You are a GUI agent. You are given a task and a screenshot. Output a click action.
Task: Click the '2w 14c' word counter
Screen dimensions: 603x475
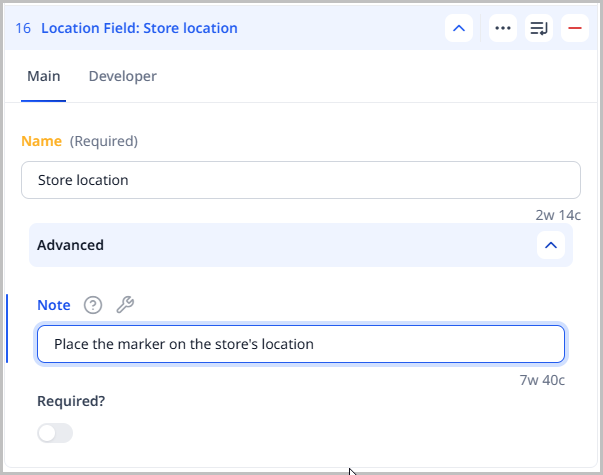[558, 215]
